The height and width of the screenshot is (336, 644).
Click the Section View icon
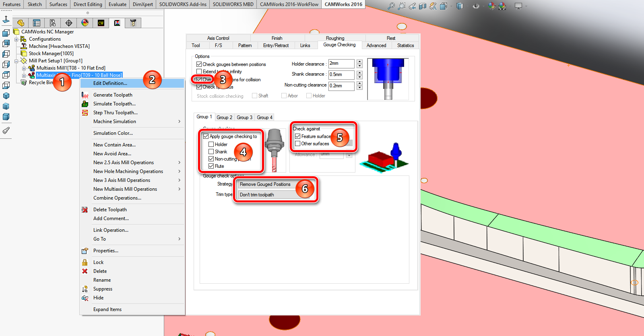(422, 6)
